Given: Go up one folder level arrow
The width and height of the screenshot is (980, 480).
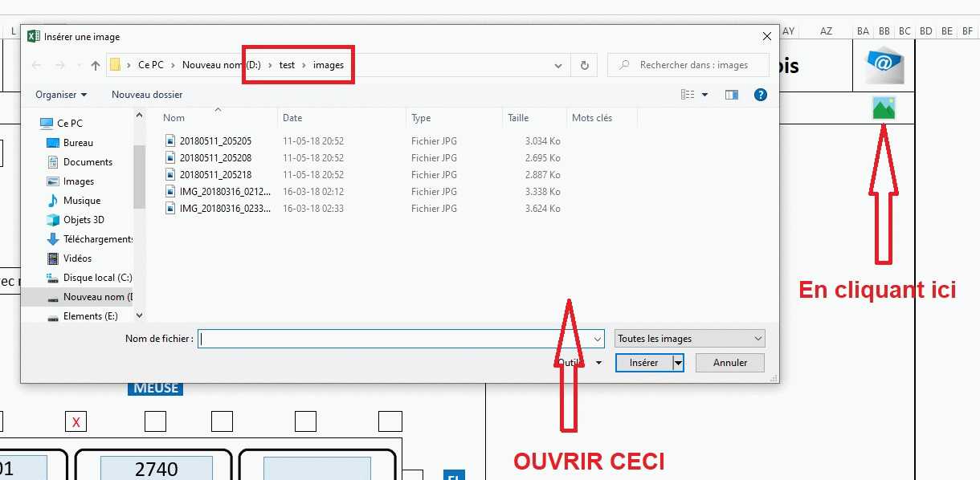Looking at the screenshot, I should coord(96,65).
